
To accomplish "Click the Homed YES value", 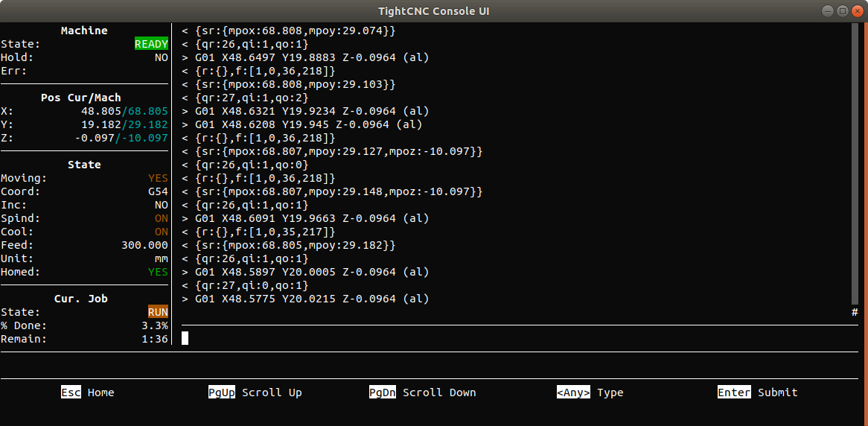I will point(158,272).
